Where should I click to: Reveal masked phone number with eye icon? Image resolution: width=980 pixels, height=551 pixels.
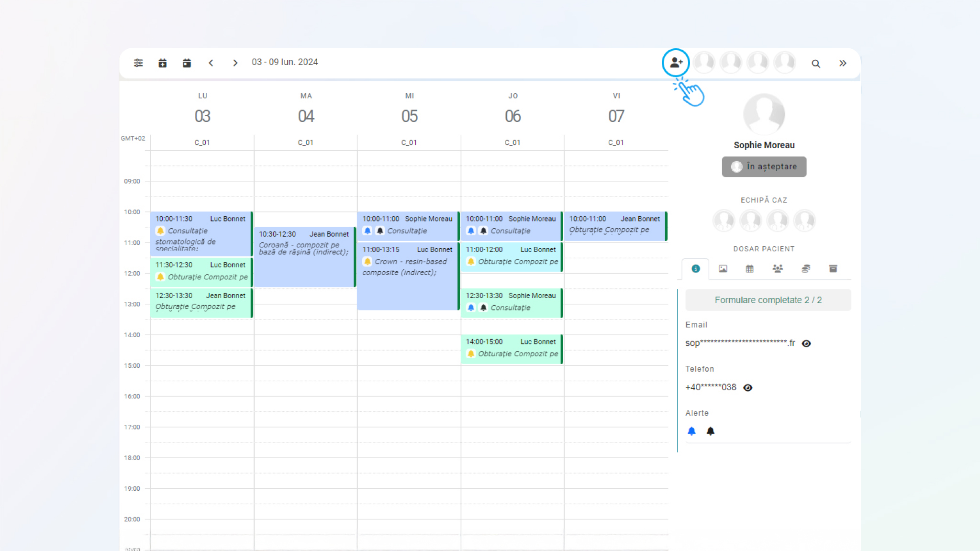pyautogui.click(x=748, y=387)
